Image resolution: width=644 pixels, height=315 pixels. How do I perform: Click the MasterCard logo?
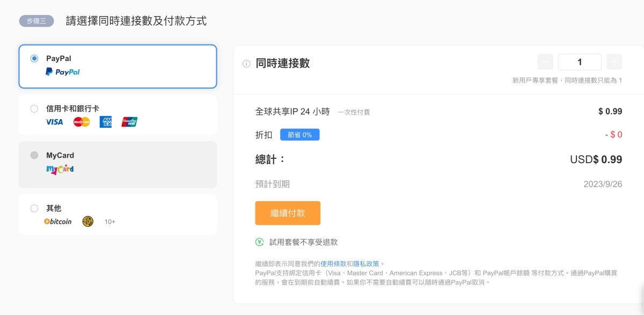coord(82,122)
